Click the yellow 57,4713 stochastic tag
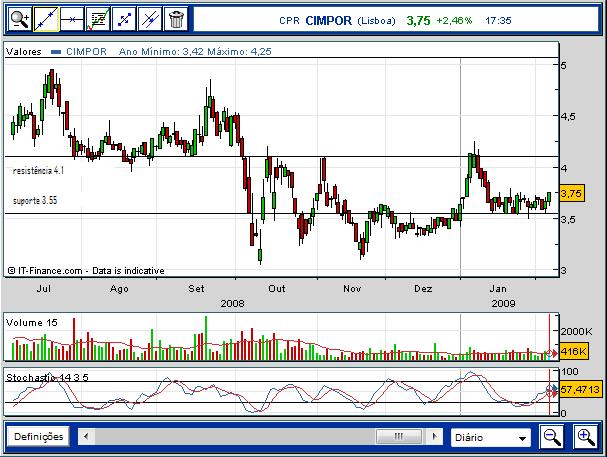This screenshot has height=457, width=607. 580,389
